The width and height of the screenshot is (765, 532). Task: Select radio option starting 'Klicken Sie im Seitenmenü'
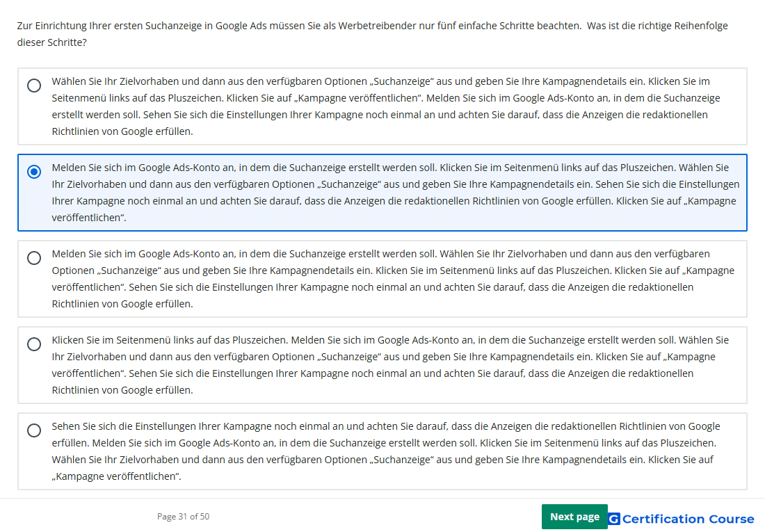34,344
